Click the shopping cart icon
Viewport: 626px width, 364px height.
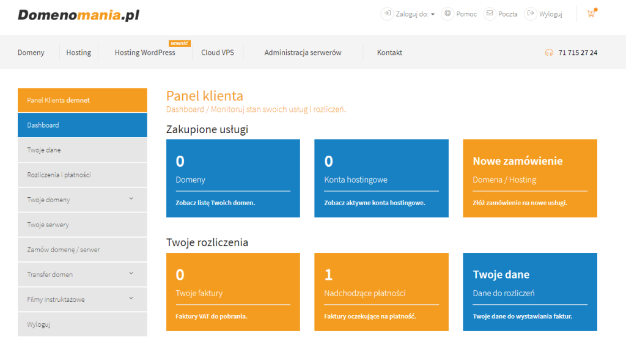tap(591, 13)
